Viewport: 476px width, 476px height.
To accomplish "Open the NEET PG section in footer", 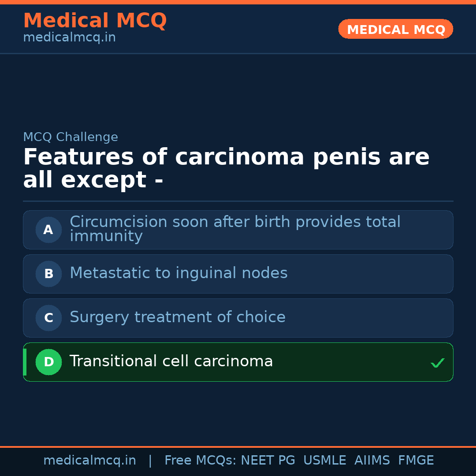I will (268, 460).
